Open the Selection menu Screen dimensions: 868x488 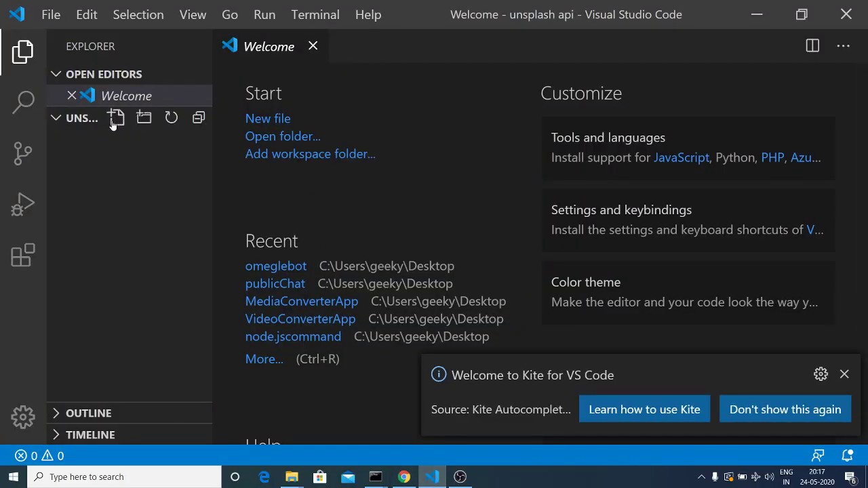[x=138, y=14]
